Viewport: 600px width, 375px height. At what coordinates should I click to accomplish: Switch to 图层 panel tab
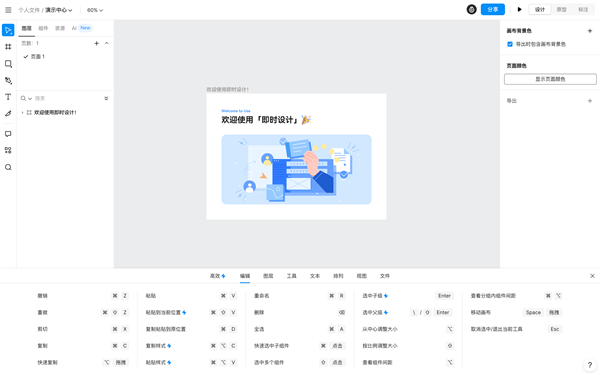(26, 28)
